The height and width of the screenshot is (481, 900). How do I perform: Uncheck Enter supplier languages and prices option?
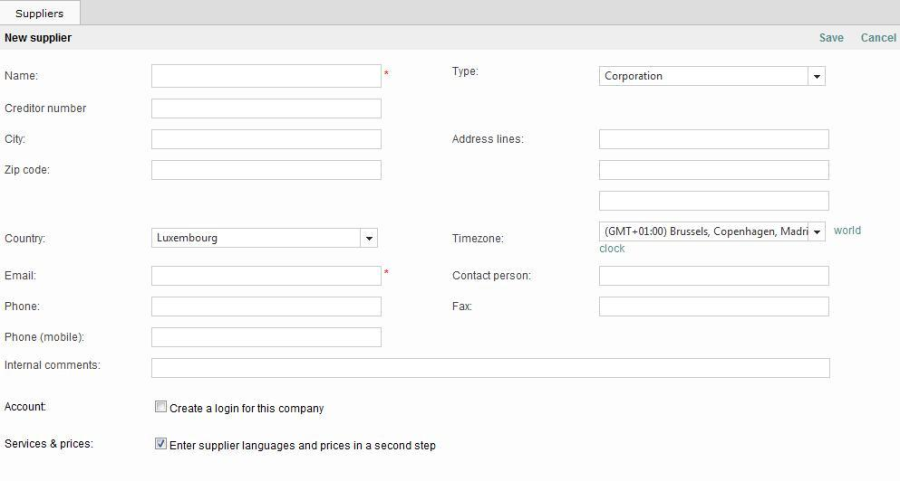[161, 445]
